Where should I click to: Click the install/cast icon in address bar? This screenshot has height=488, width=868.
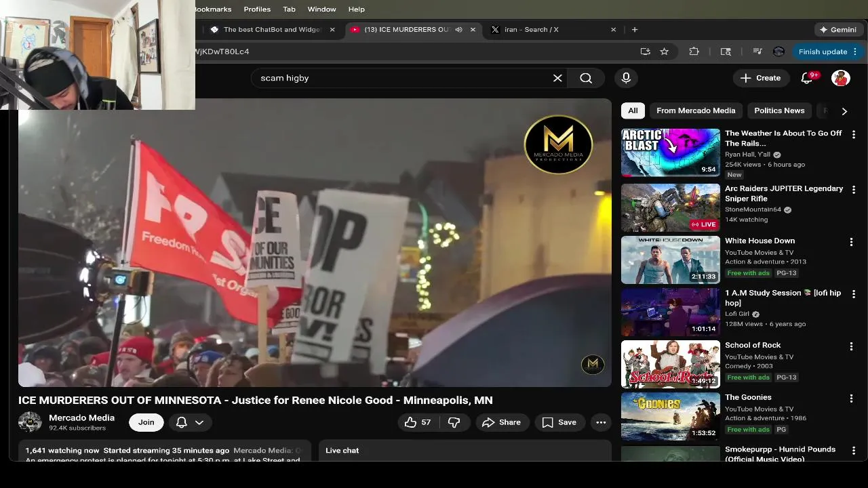pos(645,52)
